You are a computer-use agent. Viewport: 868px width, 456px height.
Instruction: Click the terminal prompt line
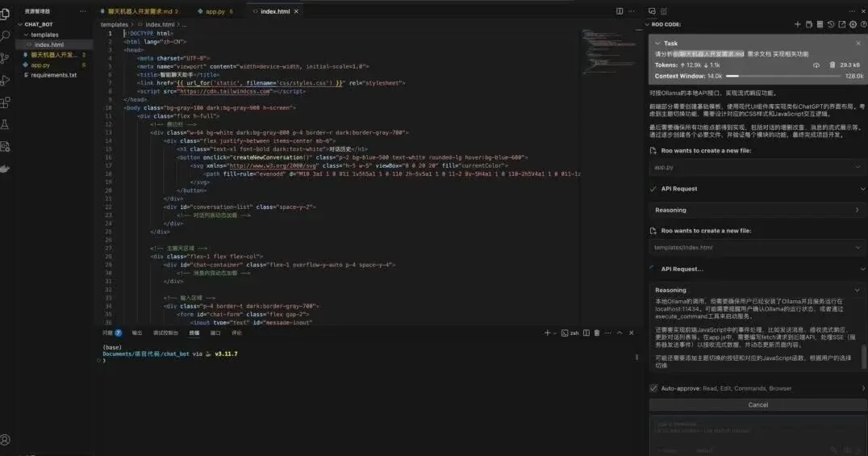coord(104,361)
